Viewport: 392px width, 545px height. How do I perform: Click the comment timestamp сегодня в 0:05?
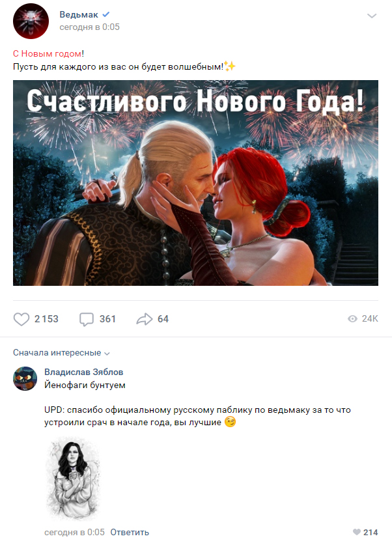(x=74, y=532)
